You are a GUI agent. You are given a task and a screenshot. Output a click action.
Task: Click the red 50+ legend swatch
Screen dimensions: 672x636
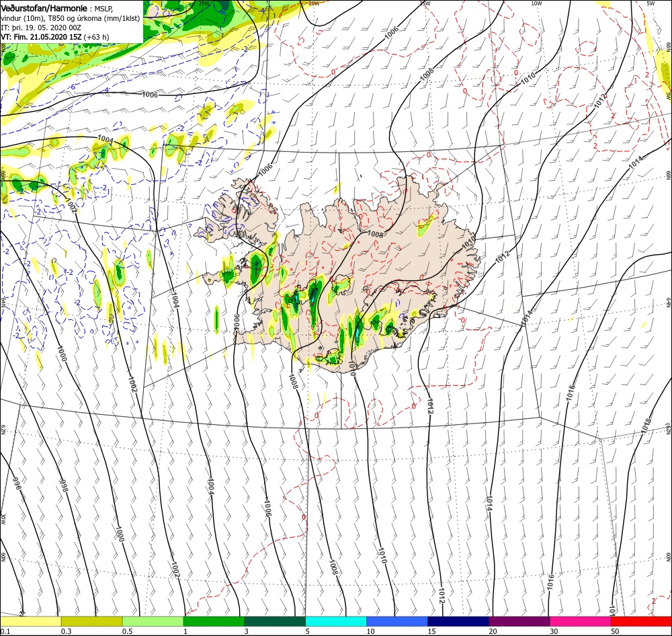click(x=641, y=621)
